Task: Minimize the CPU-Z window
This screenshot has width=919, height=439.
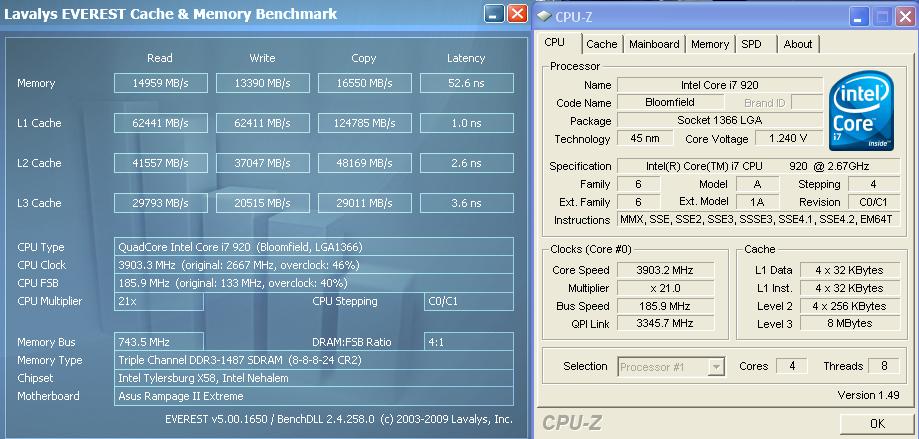Action: (859, 17)
